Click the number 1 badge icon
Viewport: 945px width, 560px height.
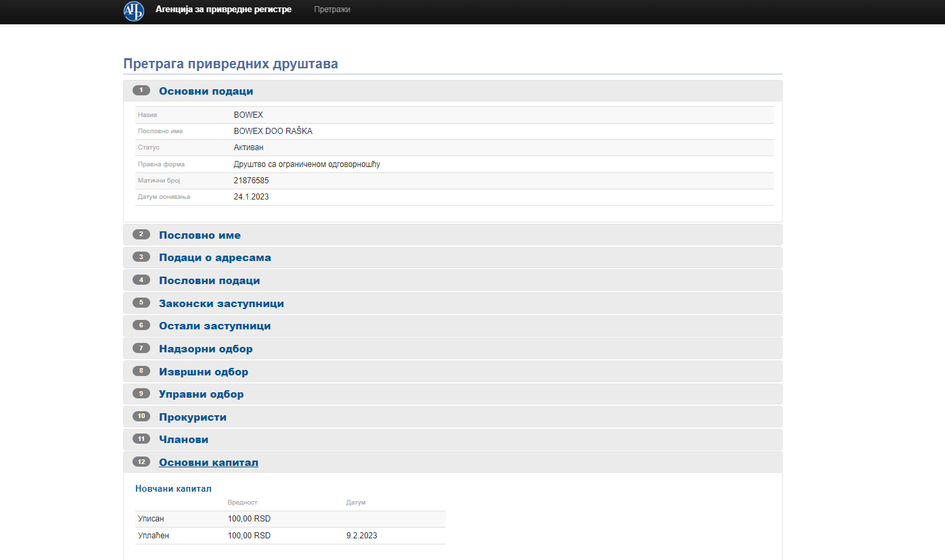(x=141, y=90)
